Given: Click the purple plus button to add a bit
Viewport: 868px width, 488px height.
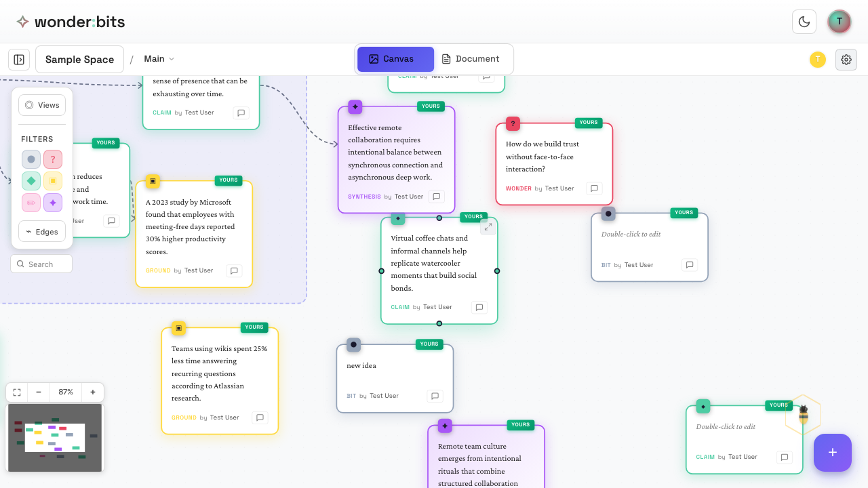Looking at the screenshot, I should pyautogui.click(x=832, y=453).
